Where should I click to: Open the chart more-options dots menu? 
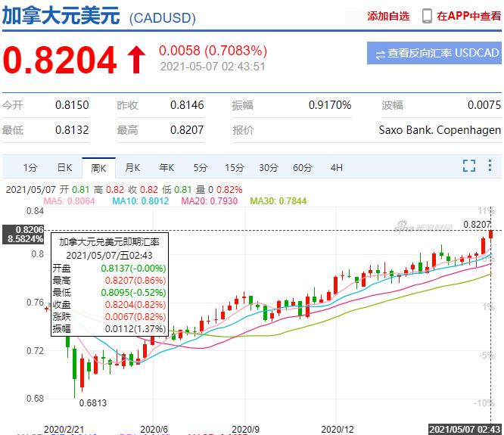tap(490, 166)
